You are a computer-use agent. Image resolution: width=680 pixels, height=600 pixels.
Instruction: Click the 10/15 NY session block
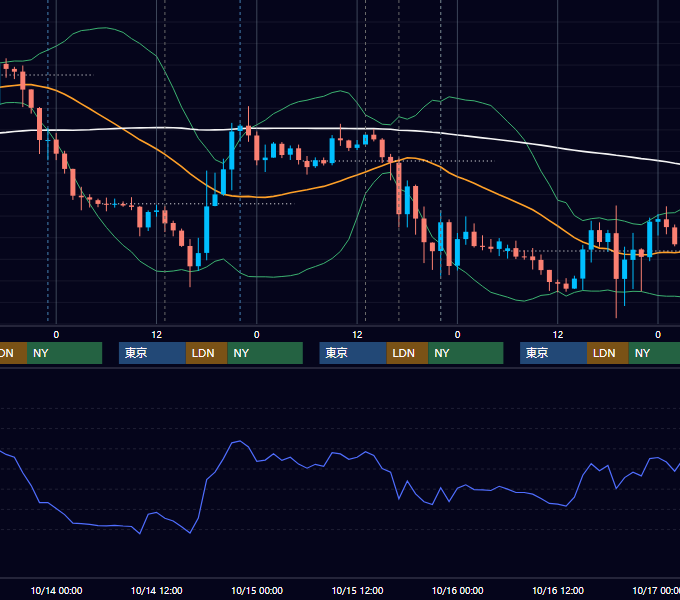click(466, 353)
